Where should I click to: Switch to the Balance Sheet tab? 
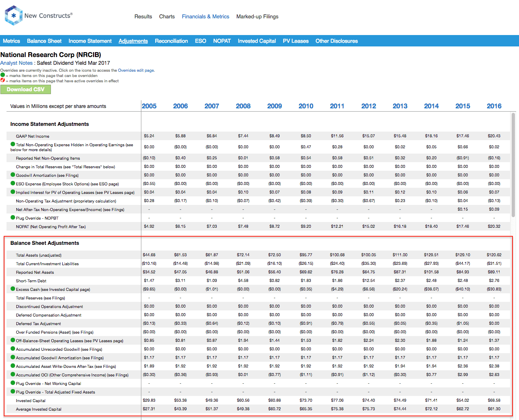point(44,41)
